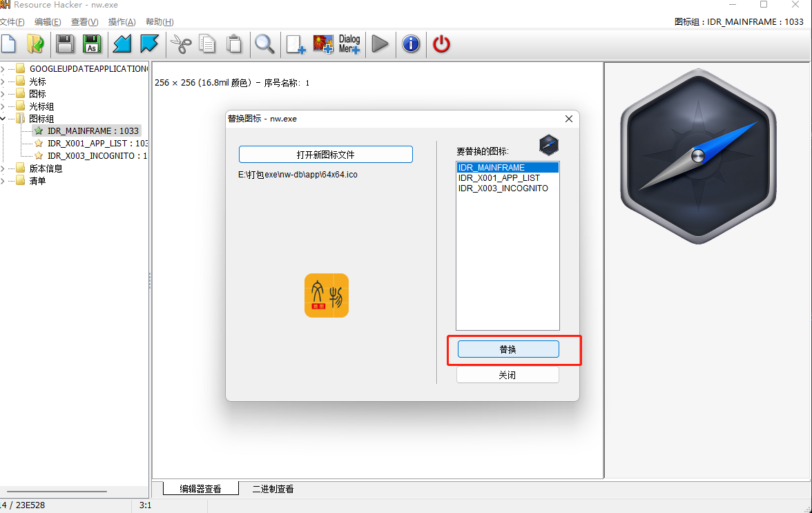Select IDR_X003_INCOGNITO in the replace list

pyautogui.click(x=507, y=188)
